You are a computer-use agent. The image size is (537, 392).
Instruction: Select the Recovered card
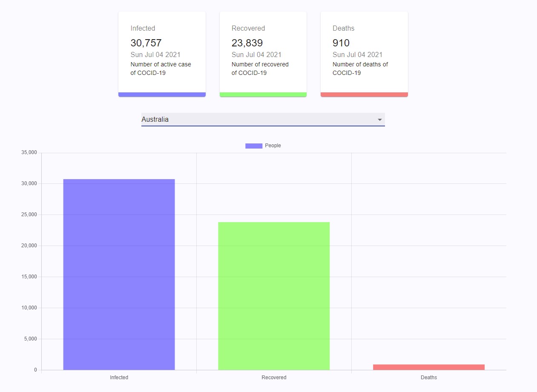[263, 54]
